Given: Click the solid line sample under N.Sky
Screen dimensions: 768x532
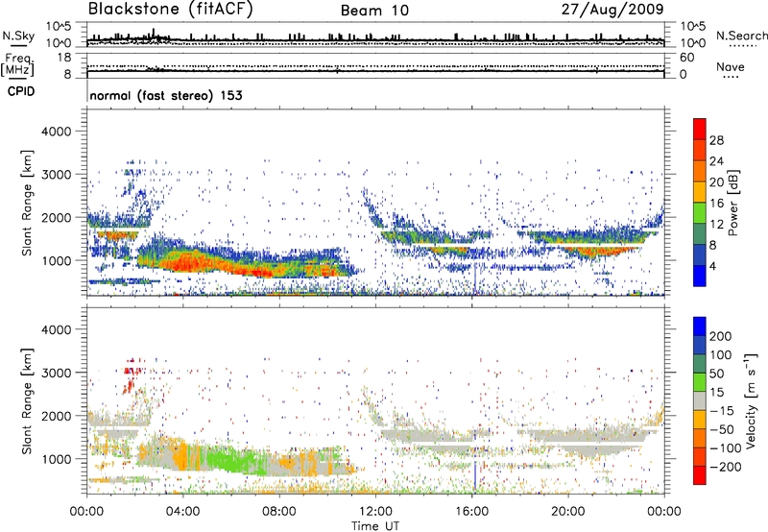Looking at the screenshot, I should click(x=18, y=46).
